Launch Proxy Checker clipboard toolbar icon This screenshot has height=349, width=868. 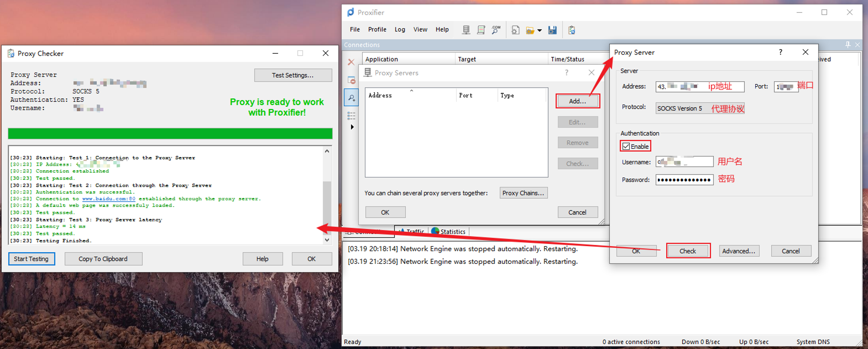(x=572, y=30)
